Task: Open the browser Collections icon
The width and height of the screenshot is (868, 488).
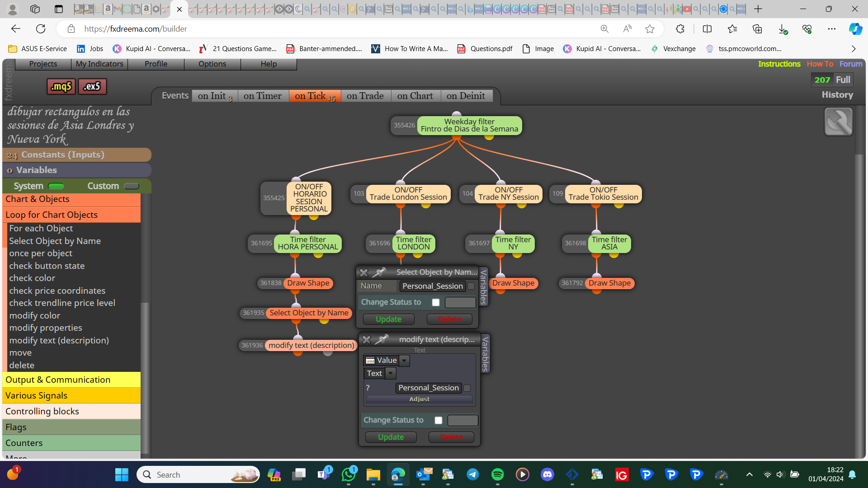Action: pyautogui.click(x=757, y=29)
